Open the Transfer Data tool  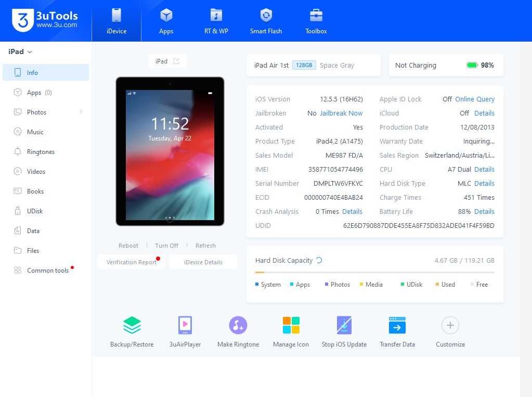397,331
